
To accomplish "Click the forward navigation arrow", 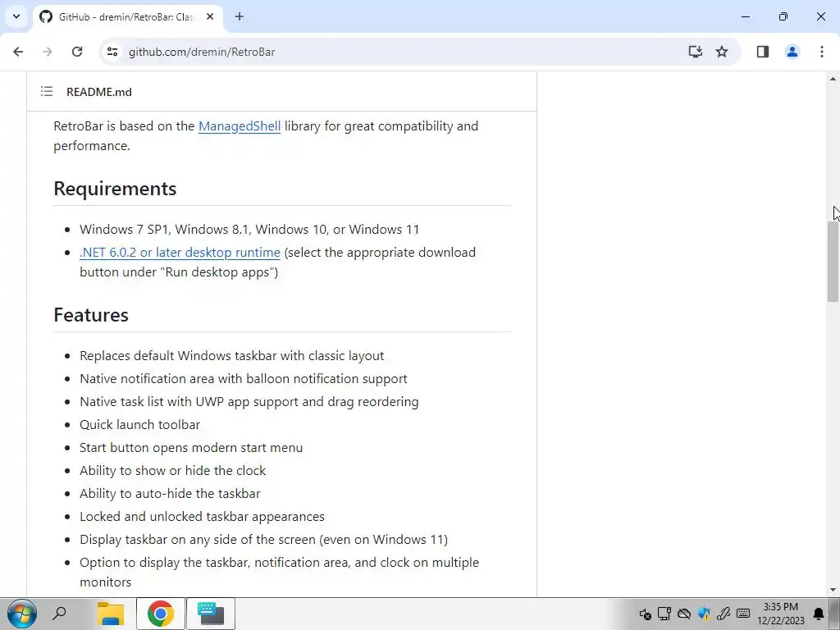I will click(48, 52).
